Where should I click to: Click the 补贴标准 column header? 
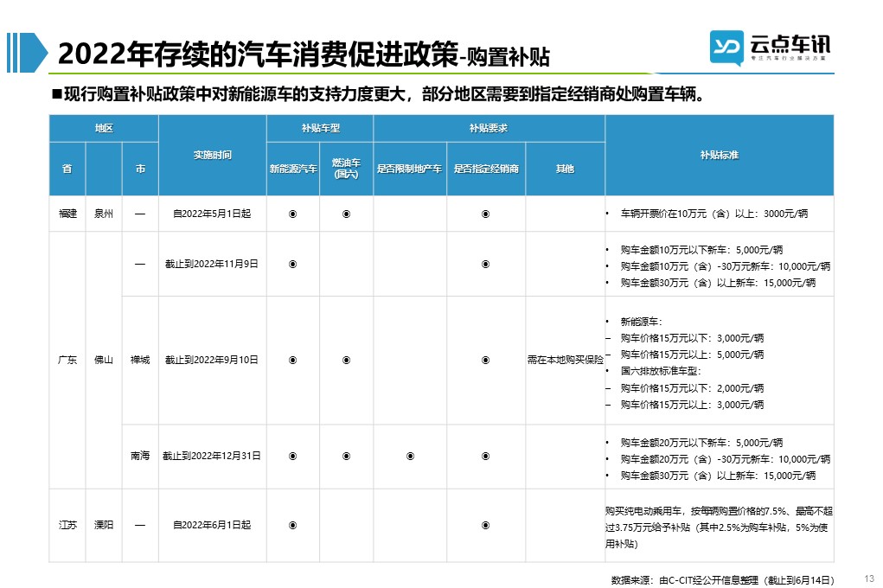(x=720, y=156)
